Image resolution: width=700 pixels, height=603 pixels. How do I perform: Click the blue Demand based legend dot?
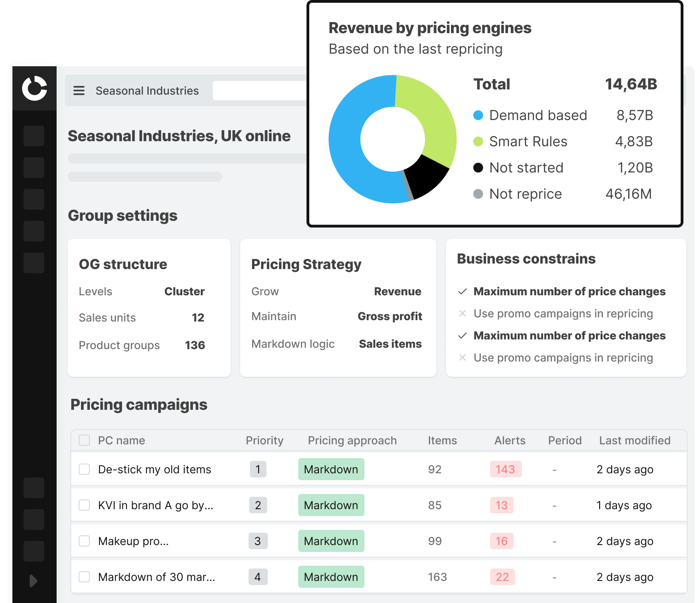point(478,115)
